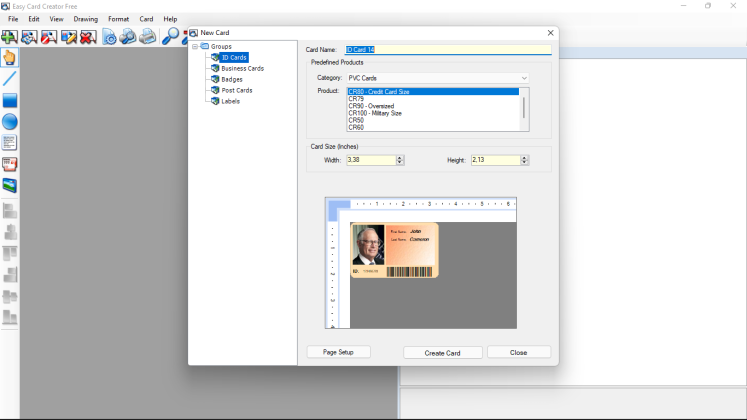Select the hand pointer tool
Viewport: 747px width, 420px height.
click(10, 58)
